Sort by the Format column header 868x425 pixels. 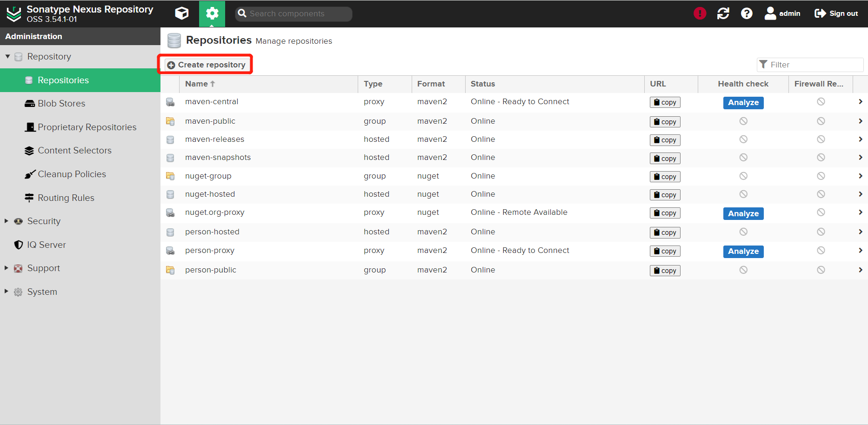[x=438, y=84]
